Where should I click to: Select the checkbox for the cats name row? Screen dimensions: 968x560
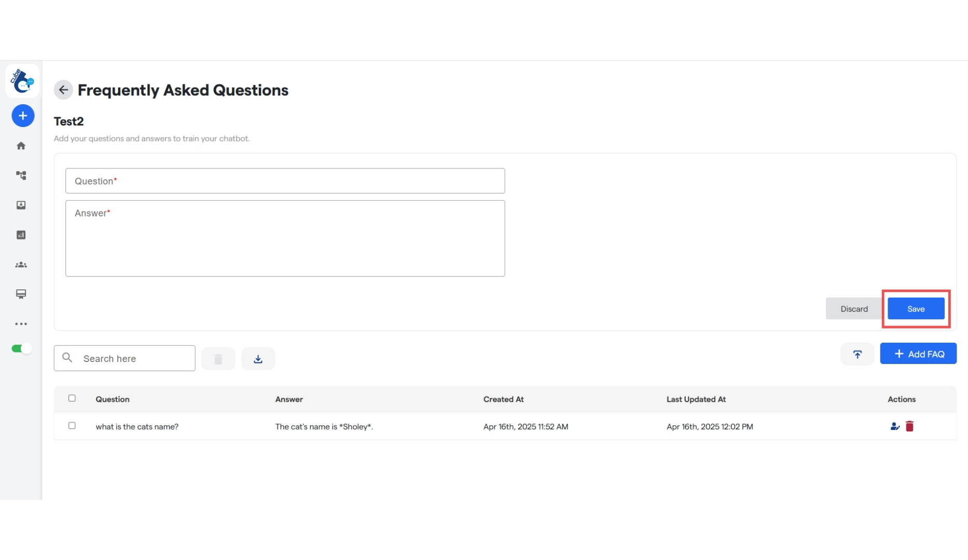pos(72,425)
